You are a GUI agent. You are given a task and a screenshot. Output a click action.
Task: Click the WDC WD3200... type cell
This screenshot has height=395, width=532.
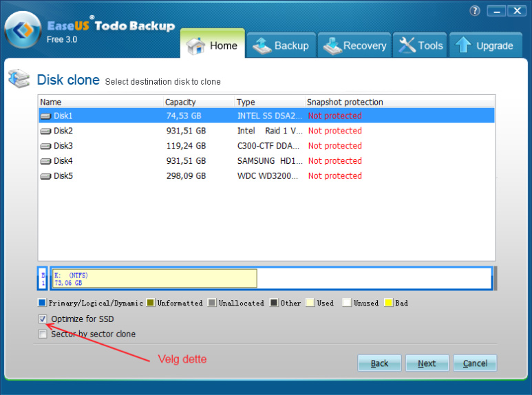click(x=268, y=175)
